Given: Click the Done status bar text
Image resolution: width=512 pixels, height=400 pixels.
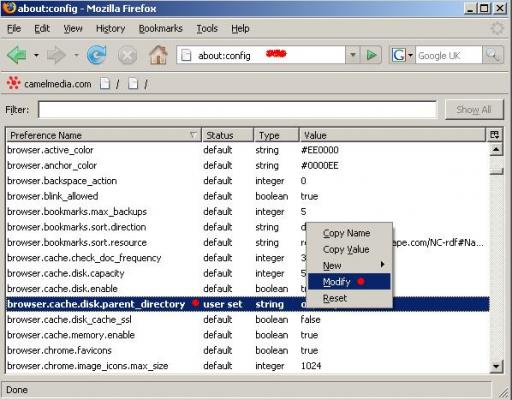Looking at the screenshot, I should [17, 390].
